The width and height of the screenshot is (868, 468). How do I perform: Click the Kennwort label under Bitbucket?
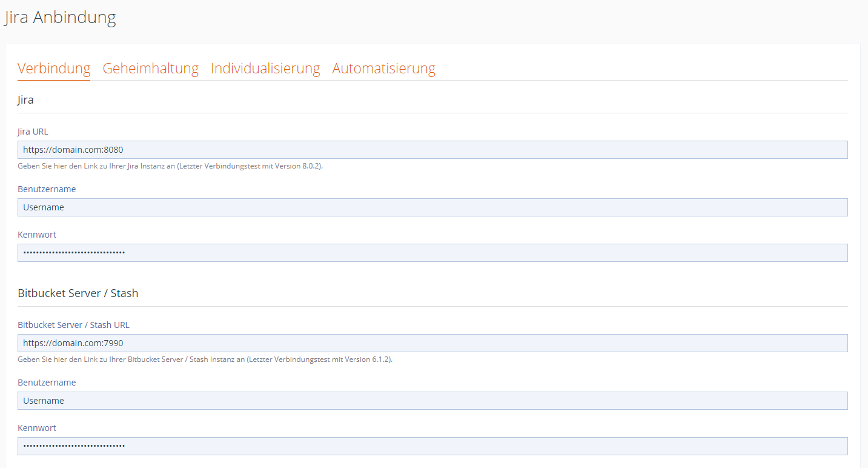coord(37,428)
